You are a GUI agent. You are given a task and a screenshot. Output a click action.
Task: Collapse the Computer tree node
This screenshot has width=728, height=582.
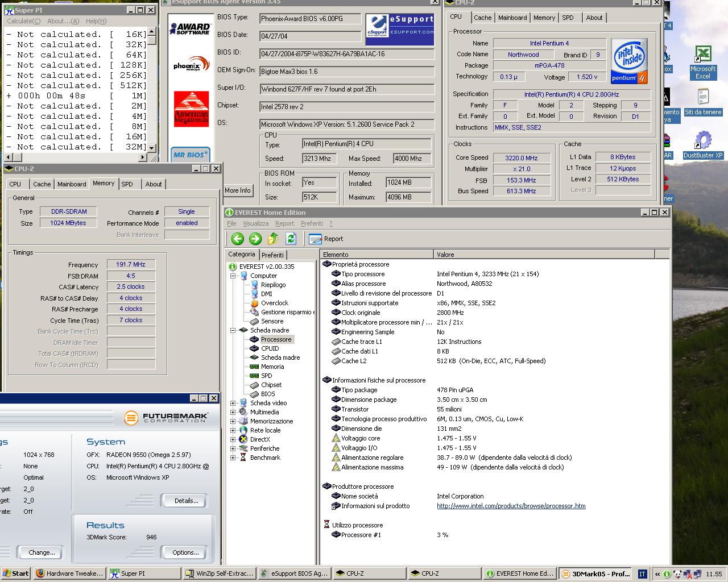pos(233,276)
